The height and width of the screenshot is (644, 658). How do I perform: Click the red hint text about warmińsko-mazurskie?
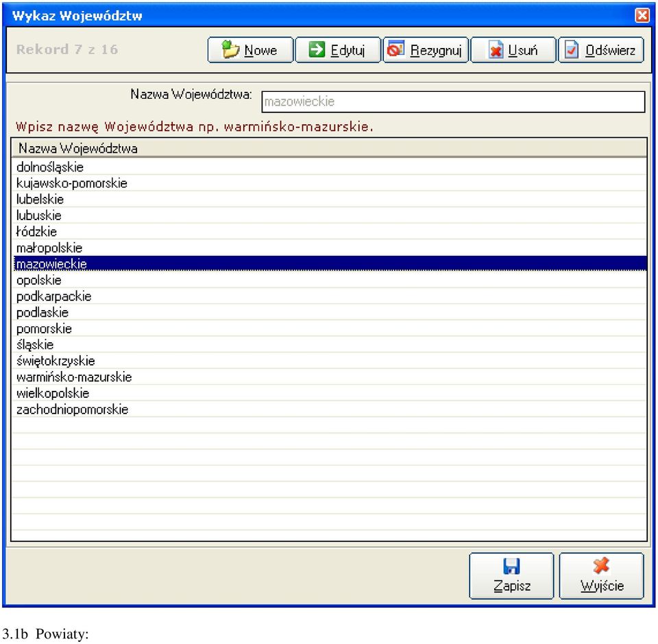tap(194, 127)
